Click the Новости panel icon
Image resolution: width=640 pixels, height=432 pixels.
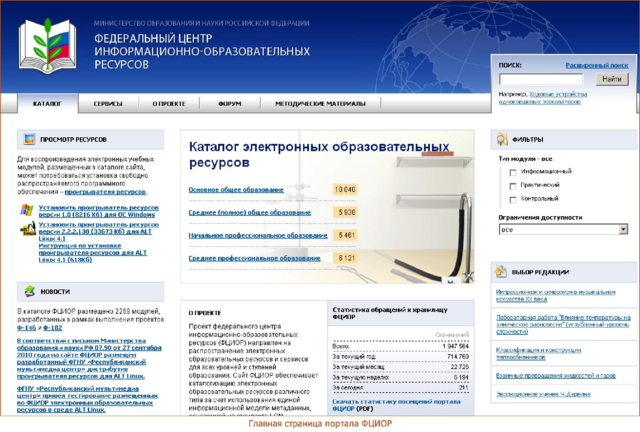[x=30, y=291]
